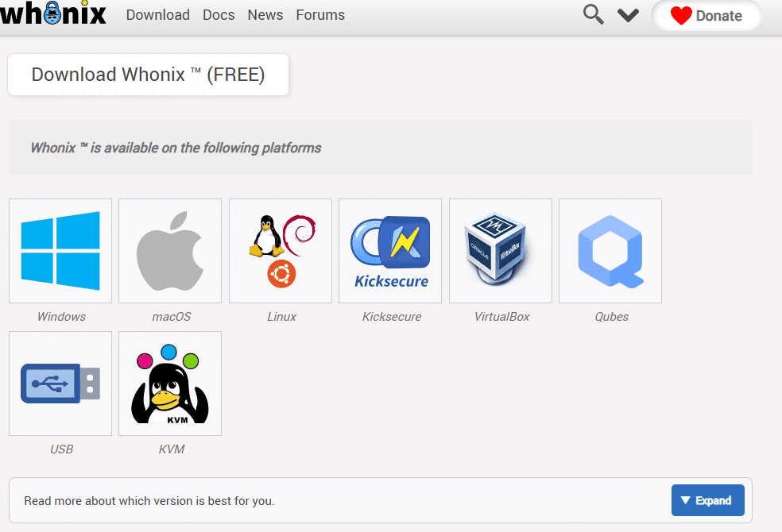This screenshot has height=532, width=782.
Task: Select the macOS Apple icon
Action: (170, 251)
